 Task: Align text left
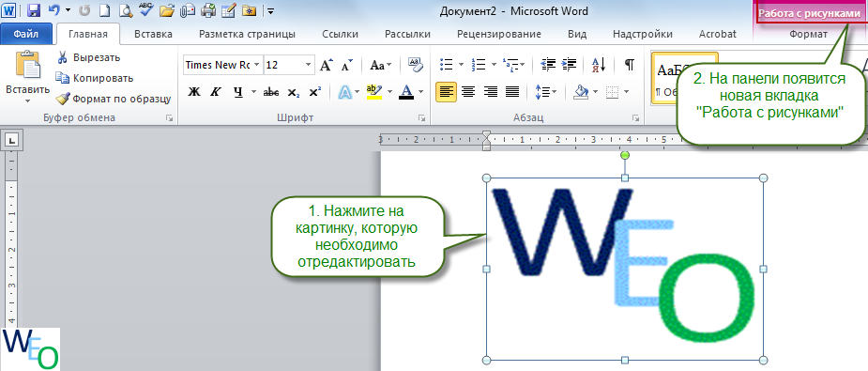pyautogui.click(x=446, y=91)
